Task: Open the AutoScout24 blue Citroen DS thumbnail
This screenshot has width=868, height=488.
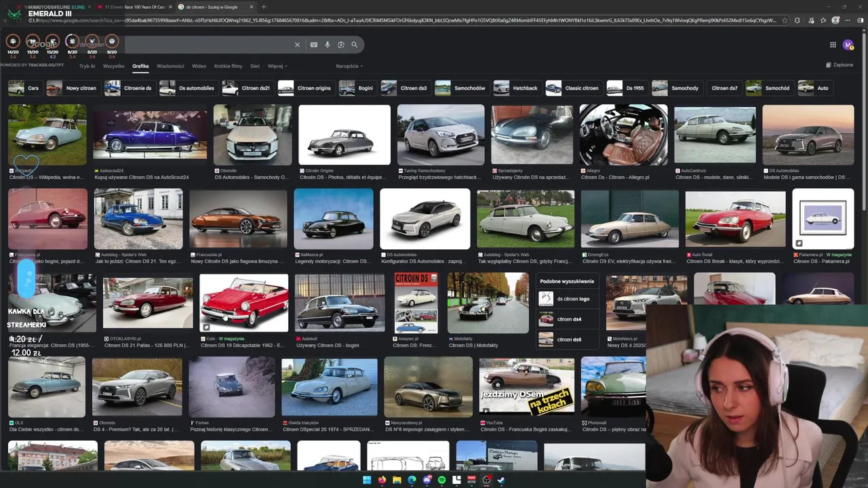Action: (151, 134)
